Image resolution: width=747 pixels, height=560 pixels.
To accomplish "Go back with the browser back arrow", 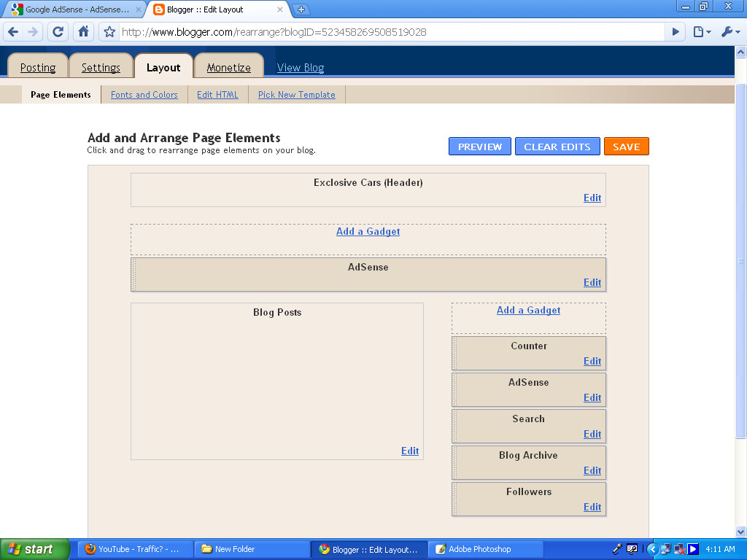I will 13,32.
